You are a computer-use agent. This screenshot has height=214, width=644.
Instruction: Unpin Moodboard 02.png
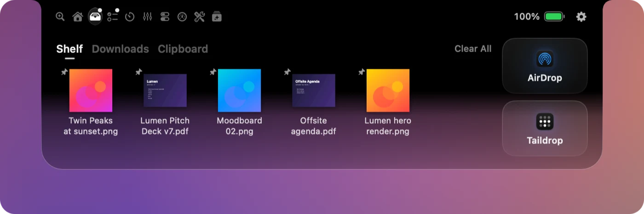213,72
